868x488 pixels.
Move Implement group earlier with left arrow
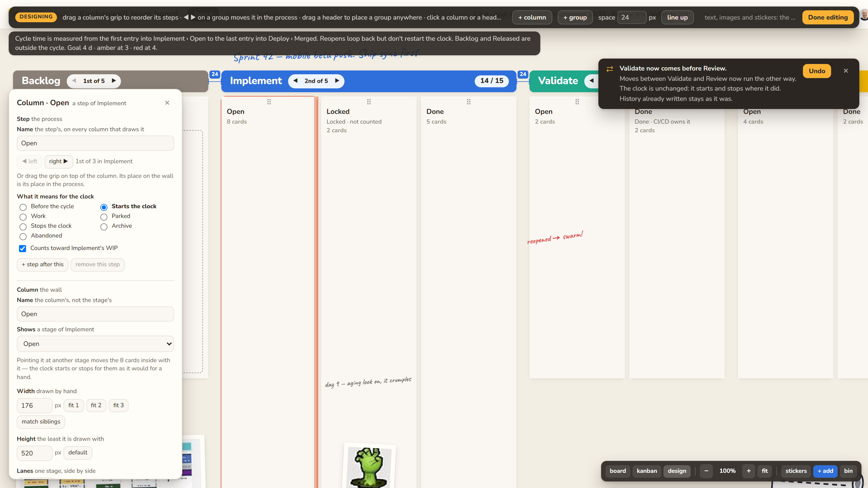(x=295, y=81)
